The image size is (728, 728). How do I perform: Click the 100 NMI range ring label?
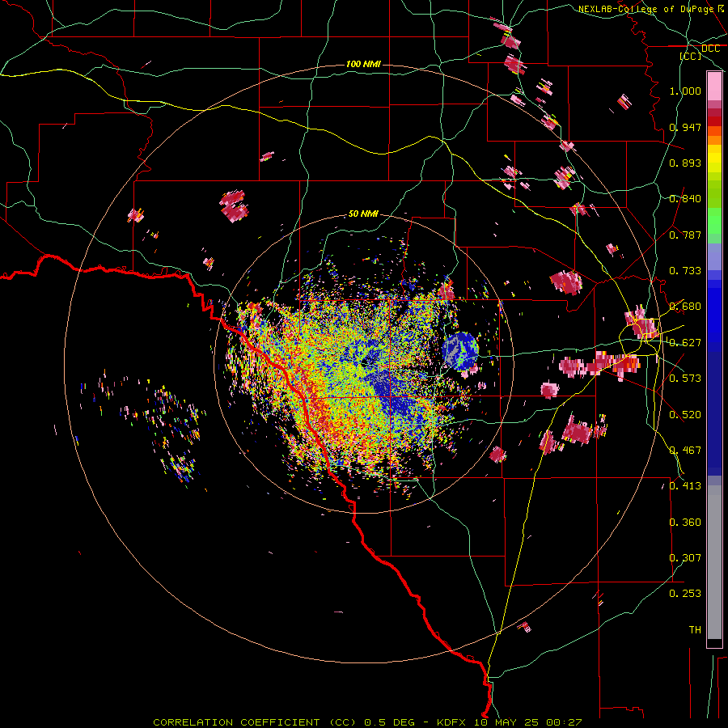363,64
